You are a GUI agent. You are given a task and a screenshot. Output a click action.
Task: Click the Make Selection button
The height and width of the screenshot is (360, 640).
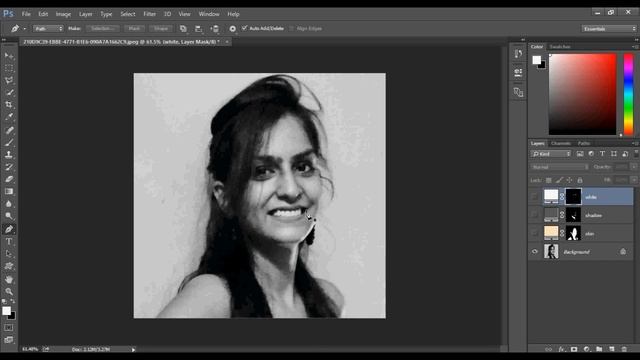coord(102,29)
